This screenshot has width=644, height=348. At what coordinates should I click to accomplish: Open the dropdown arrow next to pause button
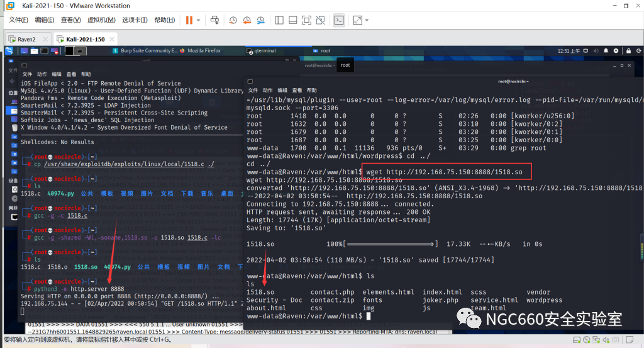198,20
